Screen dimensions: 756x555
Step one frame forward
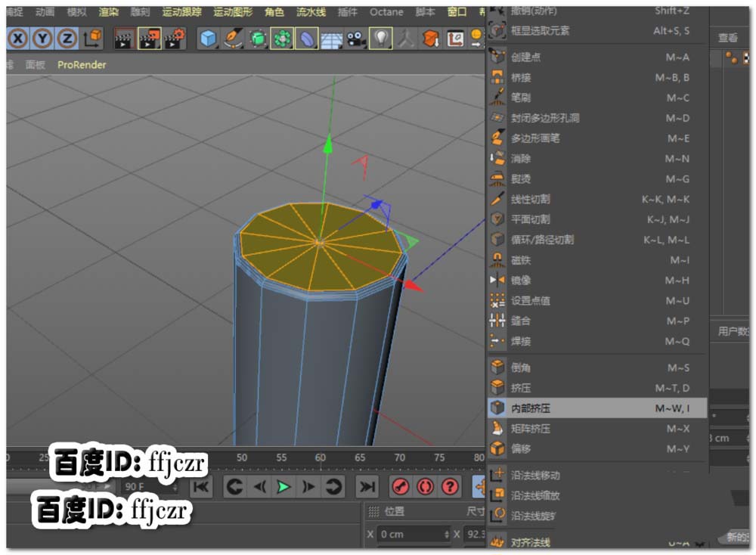308,487
